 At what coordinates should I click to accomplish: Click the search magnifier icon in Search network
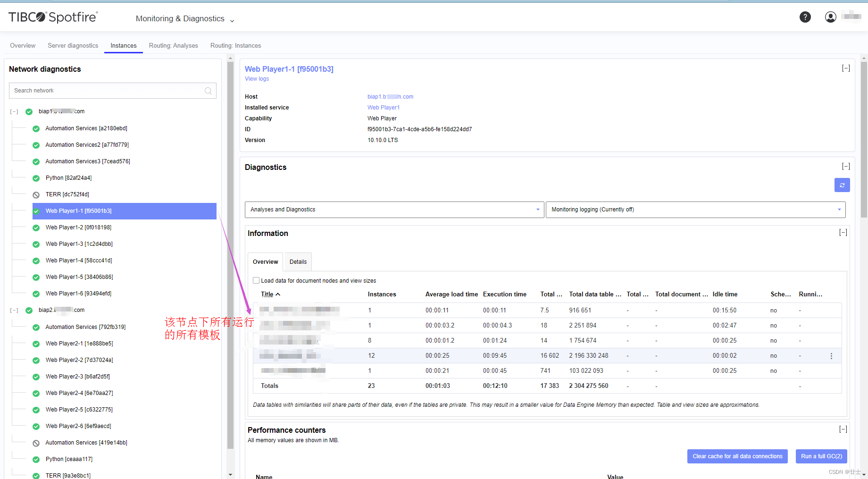tap(208, 91)
